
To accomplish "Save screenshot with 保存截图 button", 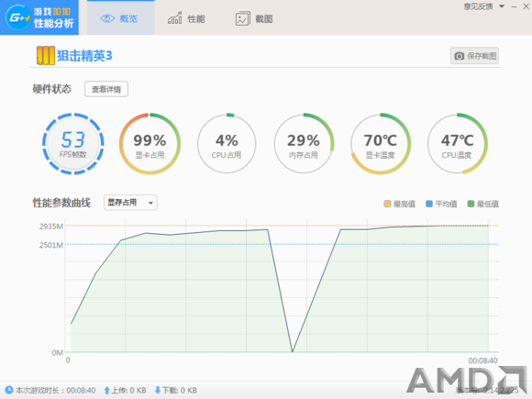I will pos(474,56).
